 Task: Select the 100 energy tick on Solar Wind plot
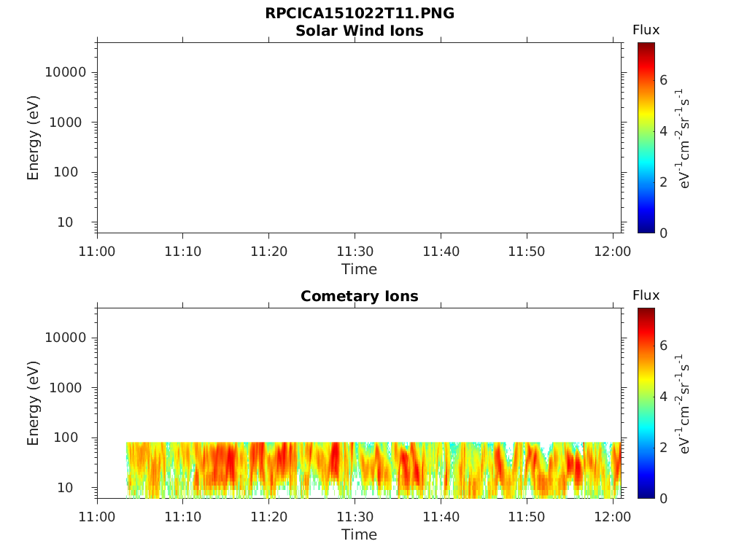pyautogui.click(x=66, y=172)
